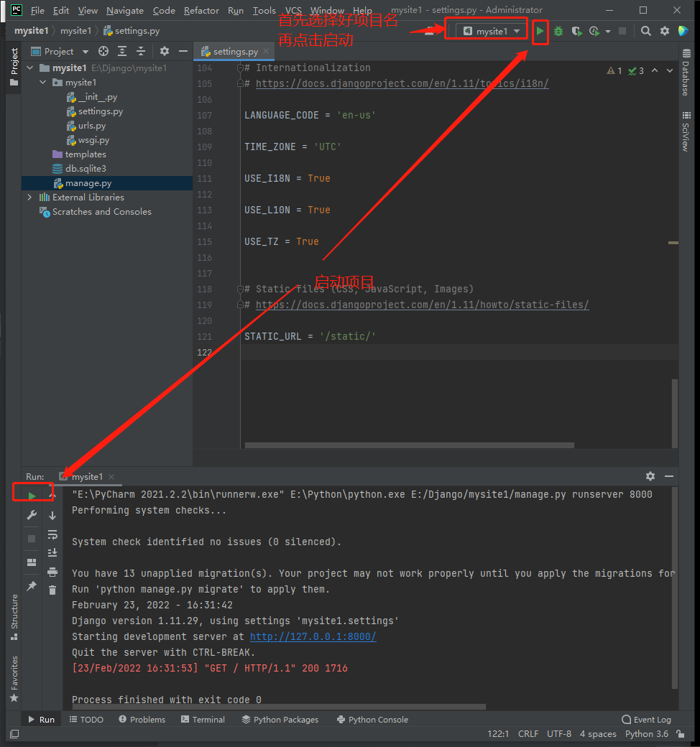This screenshot has width=700, height=747.
Task: Select the opened file locate target icon
Action: [103, 51]
